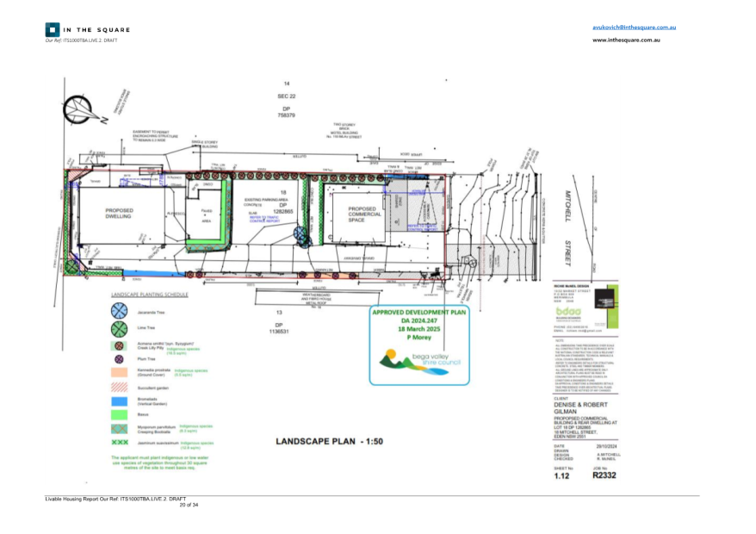Open the www.inthesquare.com.au website link
This screenshot has width=756, height=534.
[625, 40]
